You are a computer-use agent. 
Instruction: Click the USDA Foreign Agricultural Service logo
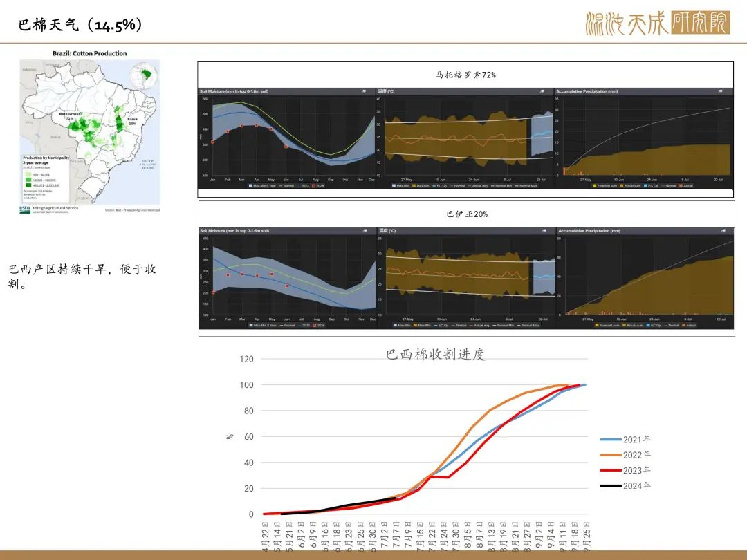coord(25,209)
